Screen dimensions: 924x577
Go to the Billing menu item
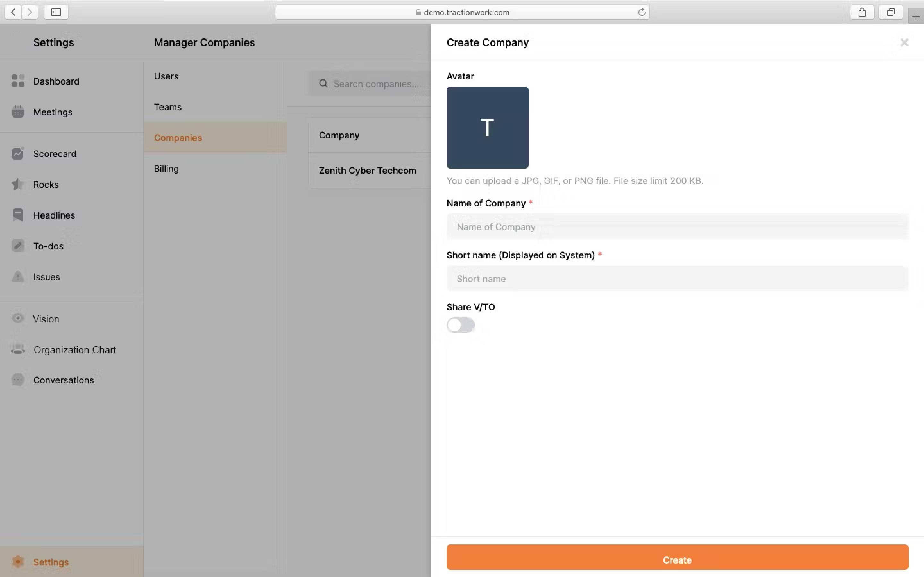point(166,169)
